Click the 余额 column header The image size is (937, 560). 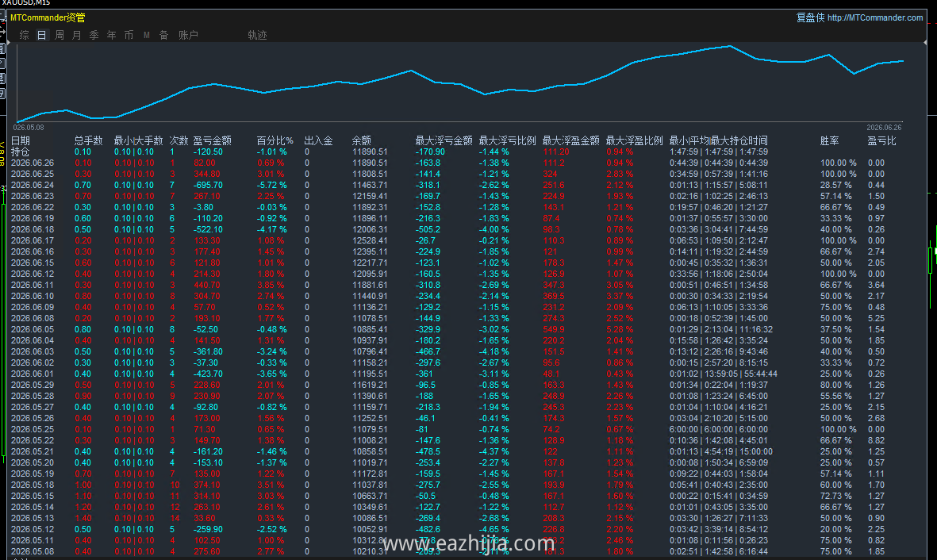[x=362, y=140]
